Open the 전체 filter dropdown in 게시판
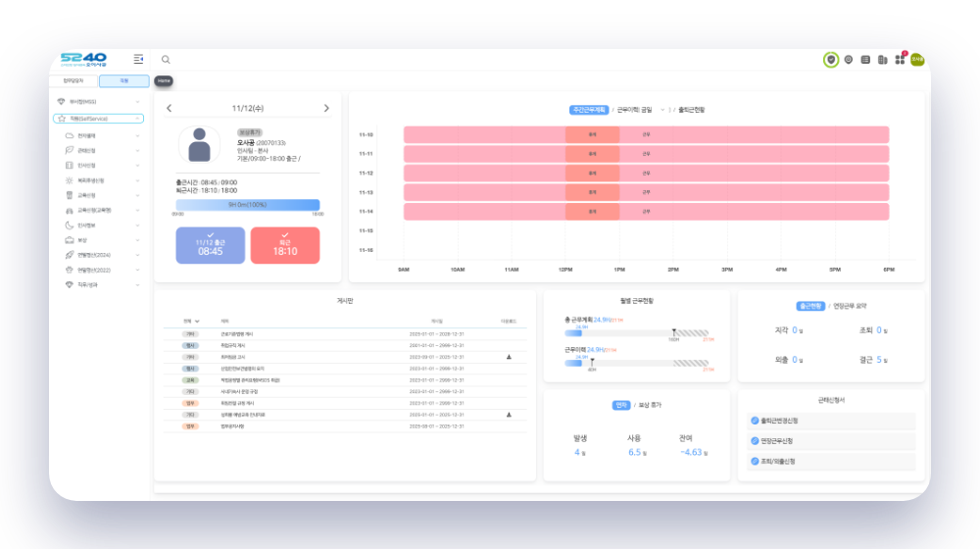 [191, 322]
